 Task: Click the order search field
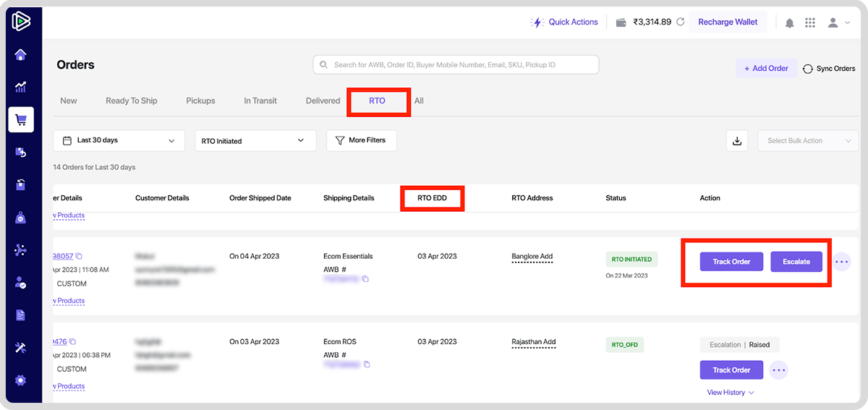point(456,64)
